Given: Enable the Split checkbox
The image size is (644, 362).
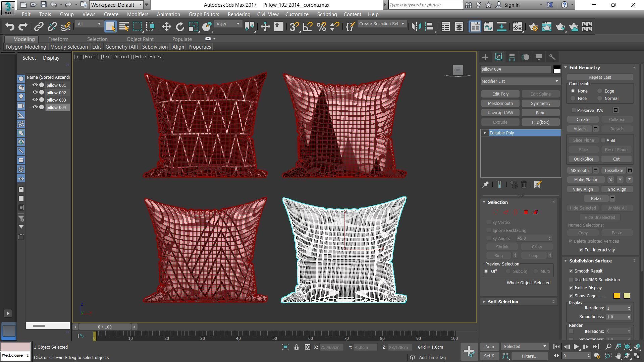Looking at the screenshot, I should coord(603,141).
